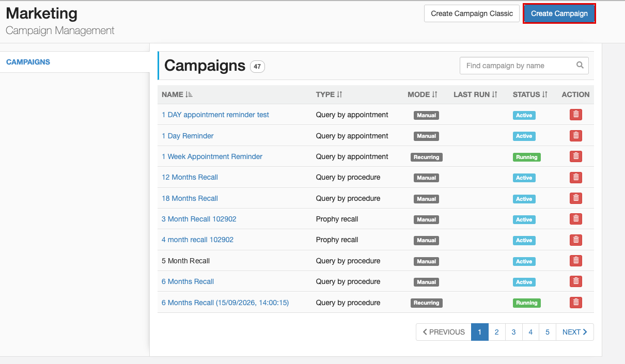Select page 1 in pagination

coord(480,332)
